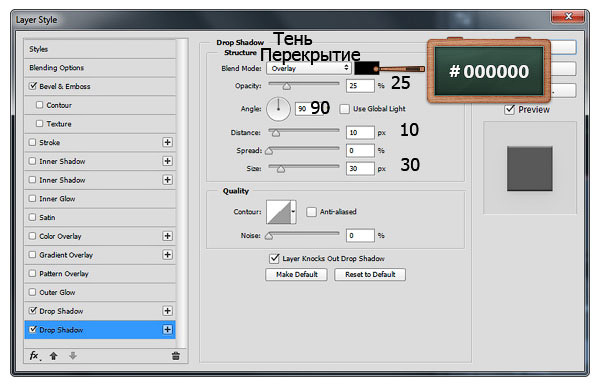
Task: Expand the Contour picker arrow
Action: [x=293, y=212]
